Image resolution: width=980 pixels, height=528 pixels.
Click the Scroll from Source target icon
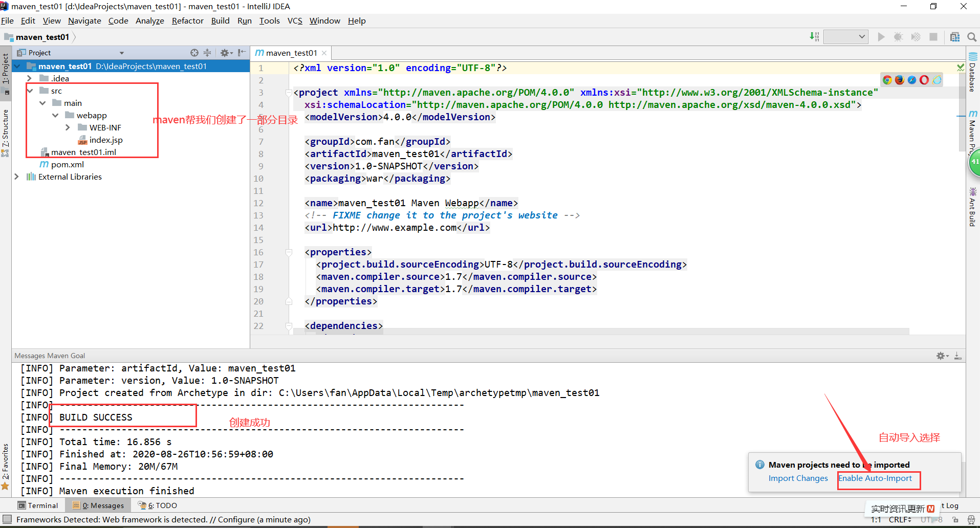coord(194,53)
